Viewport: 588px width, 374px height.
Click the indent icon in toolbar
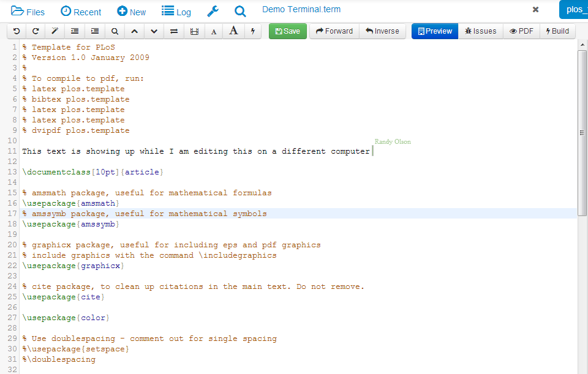[x=95, y=31]
